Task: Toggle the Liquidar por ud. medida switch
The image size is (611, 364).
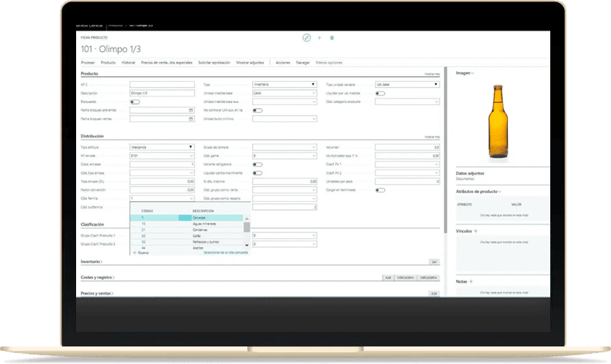Action: 380,94
